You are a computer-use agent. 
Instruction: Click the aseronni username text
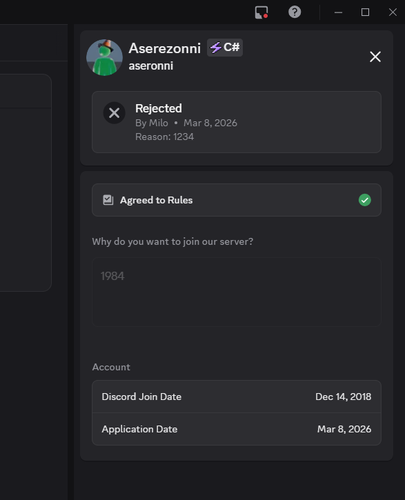(151, 66)
